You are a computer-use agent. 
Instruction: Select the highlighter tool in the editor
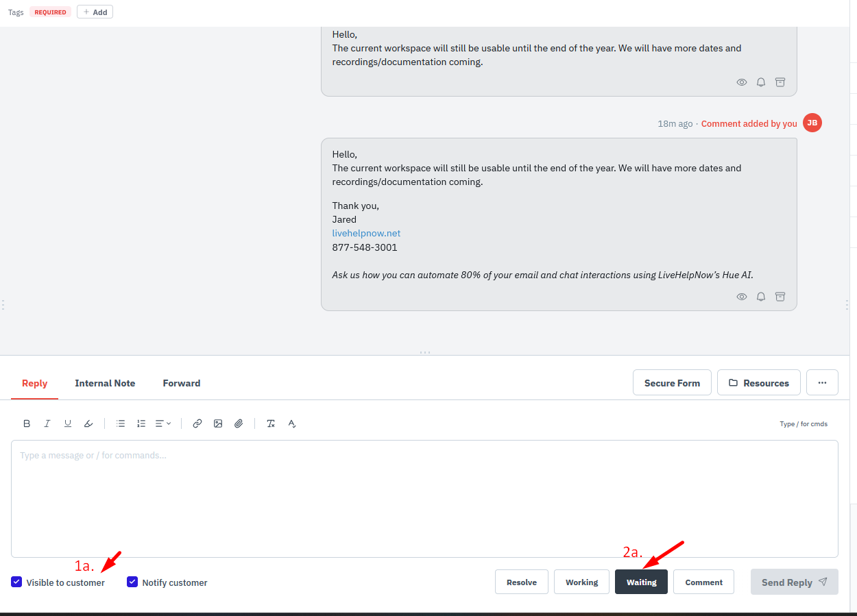(x=88, y=423)
